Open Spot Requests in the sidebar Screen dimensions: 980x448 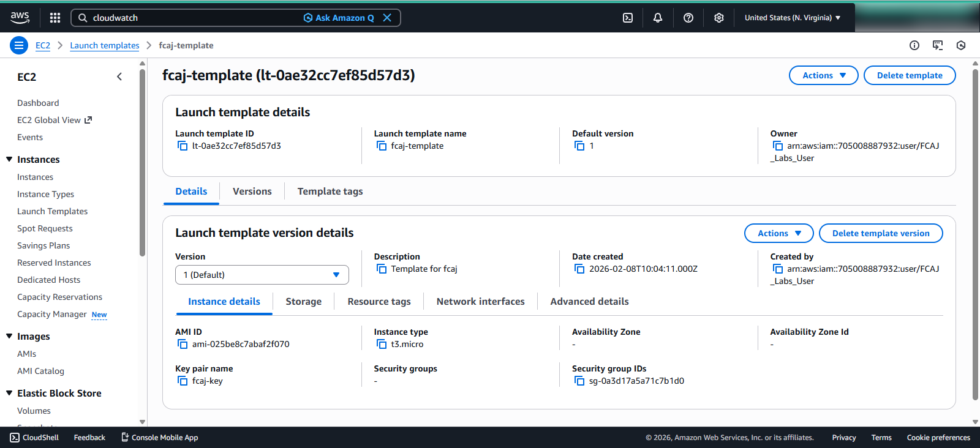tap(45, 228)
